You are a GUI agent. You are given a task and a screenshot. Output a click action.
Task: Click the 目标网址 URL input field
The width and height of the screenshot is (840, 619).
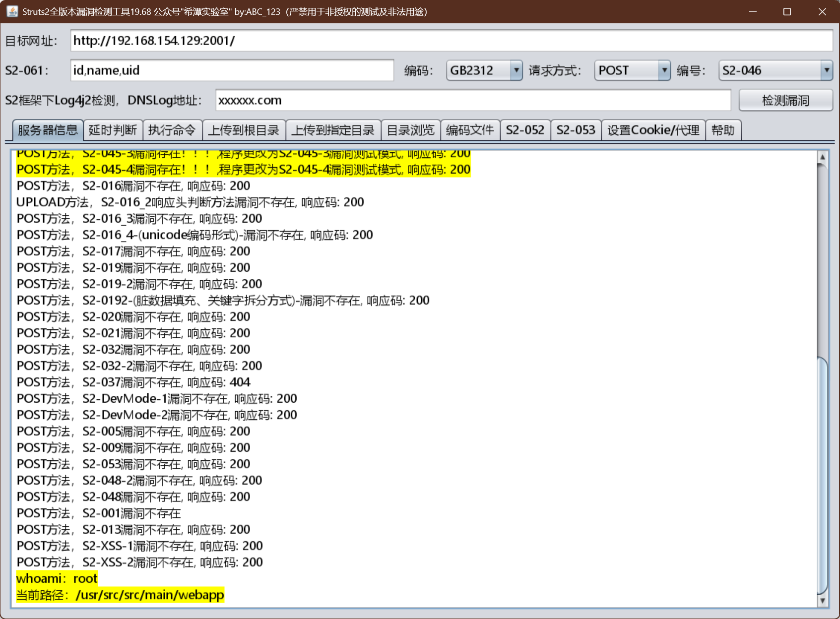click(x=452, y=41)
